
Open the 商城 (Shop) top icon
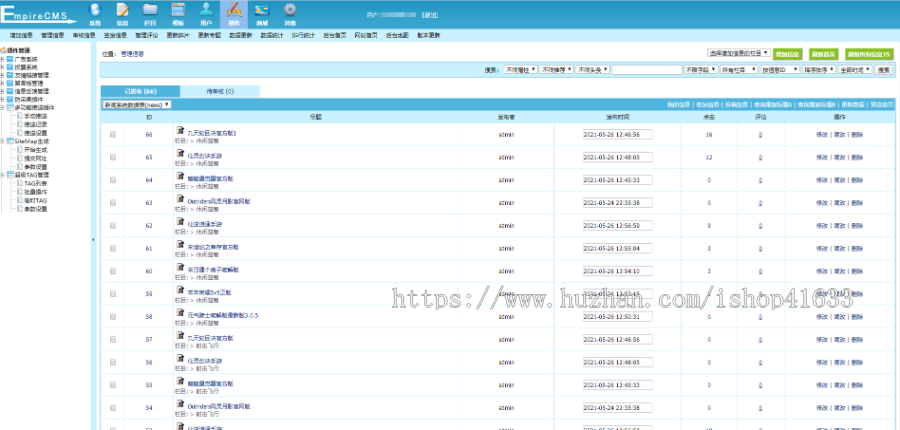point(261,12)
